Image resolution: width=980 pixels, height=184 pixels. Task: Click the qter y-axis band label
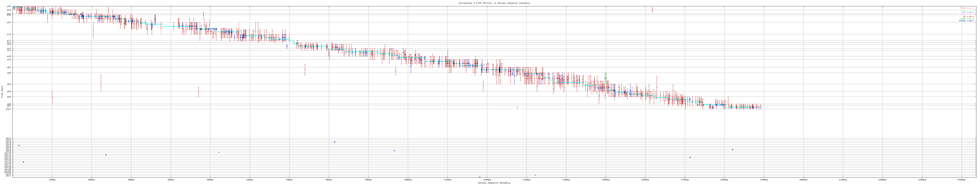[x=8, y=109]
